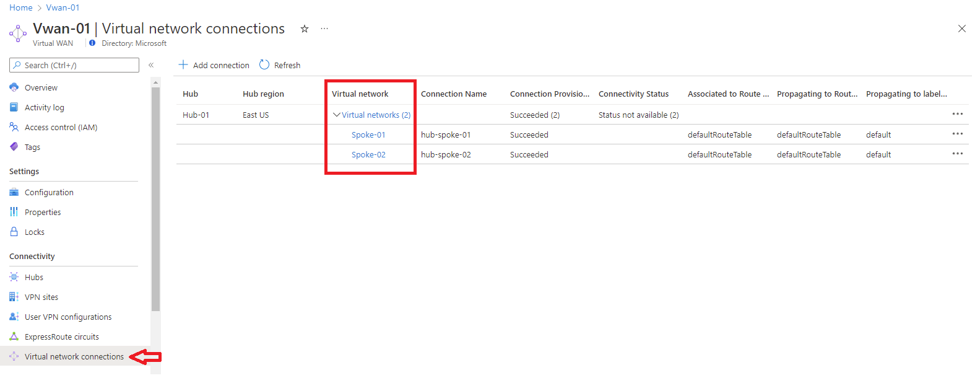980x383 pixels.
Task: Click the hub-spoke-01 connection name
Action: click(446, 135)
